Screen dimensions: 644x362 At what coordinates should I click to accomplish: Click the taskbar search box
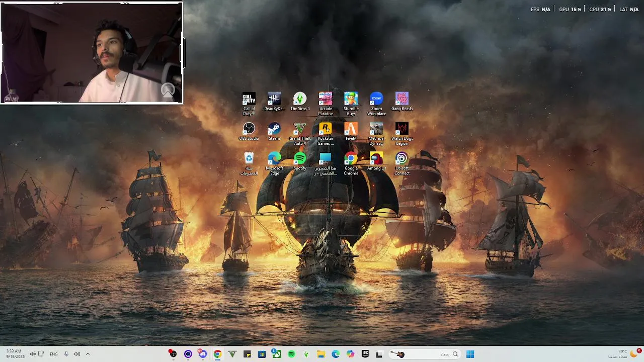[x=426, y=354]
